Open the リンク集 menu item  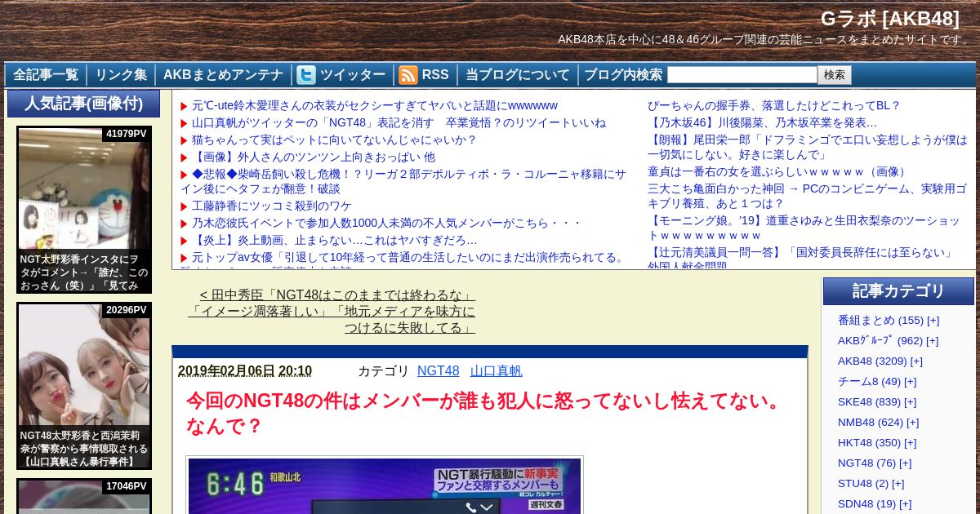click(x=121, y=75)
